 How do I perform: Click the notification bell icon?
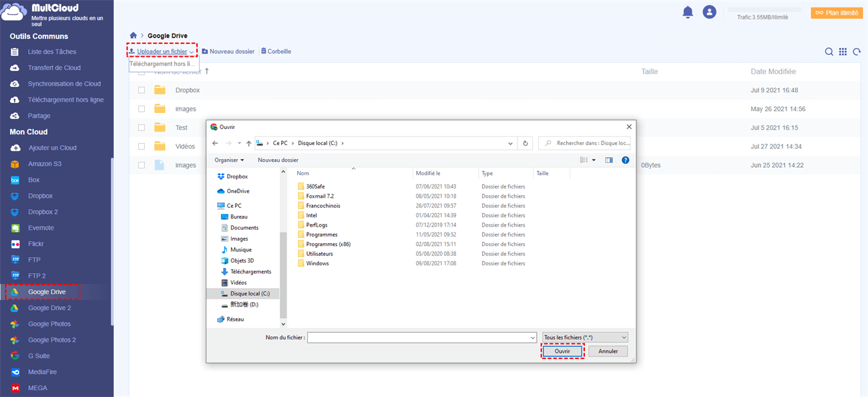click(x=688, y=12)
